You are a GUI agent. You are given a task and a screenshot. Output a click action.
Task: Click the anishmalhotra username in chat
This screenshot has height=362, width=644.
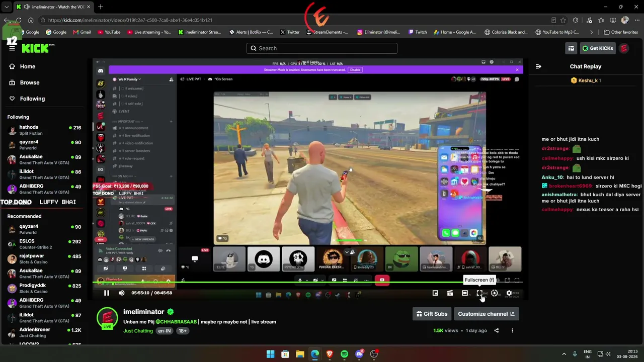[559, 195]
